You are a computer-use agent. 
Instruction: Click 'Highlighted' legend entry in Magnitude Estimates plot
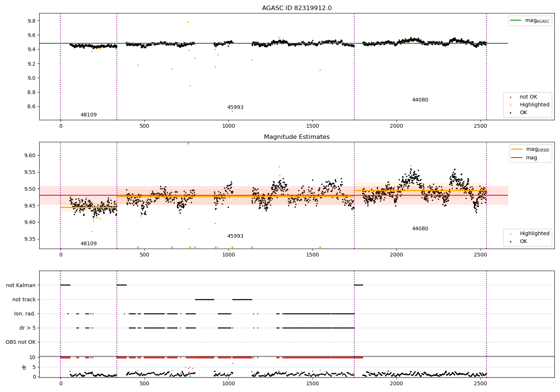click(535, 234)
